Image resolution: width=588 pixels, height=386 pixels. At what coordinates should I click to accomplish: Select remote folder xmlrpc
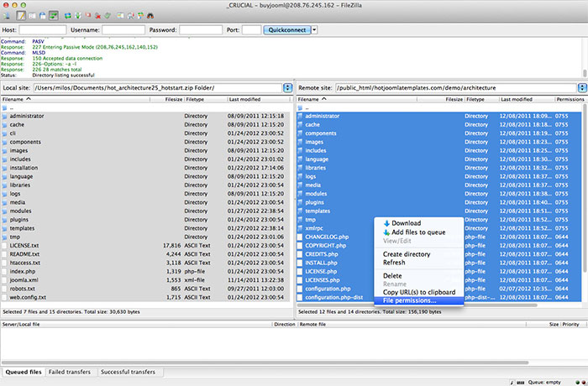pyautogui.click(x=314, y=228)
